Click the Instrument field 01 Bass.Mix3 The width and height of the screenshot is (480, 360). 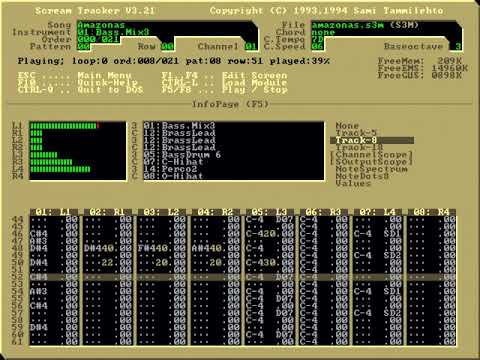[x=113, y=32]
